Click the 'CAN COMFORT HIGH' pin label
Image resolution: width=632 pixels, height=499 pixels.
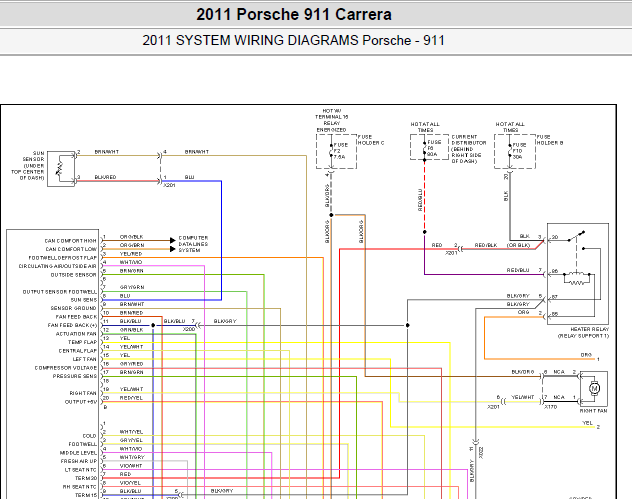[71, 241]
